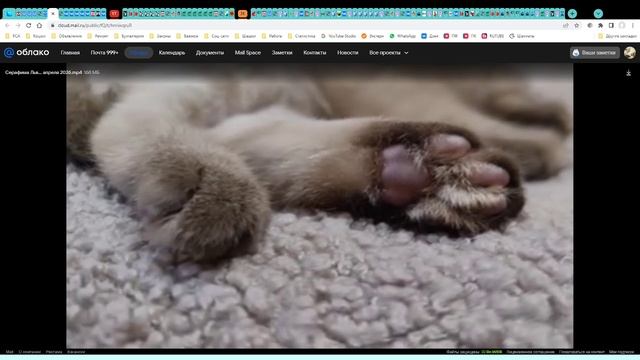Open the browser side panel icon

pyautogui.click(x=611, y=25)
